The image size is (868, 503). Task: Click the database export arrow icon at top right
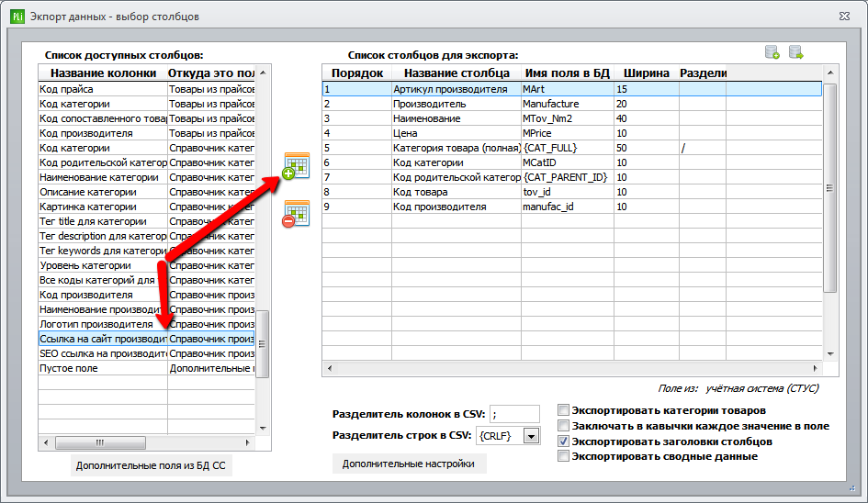(x=796, y=52)
